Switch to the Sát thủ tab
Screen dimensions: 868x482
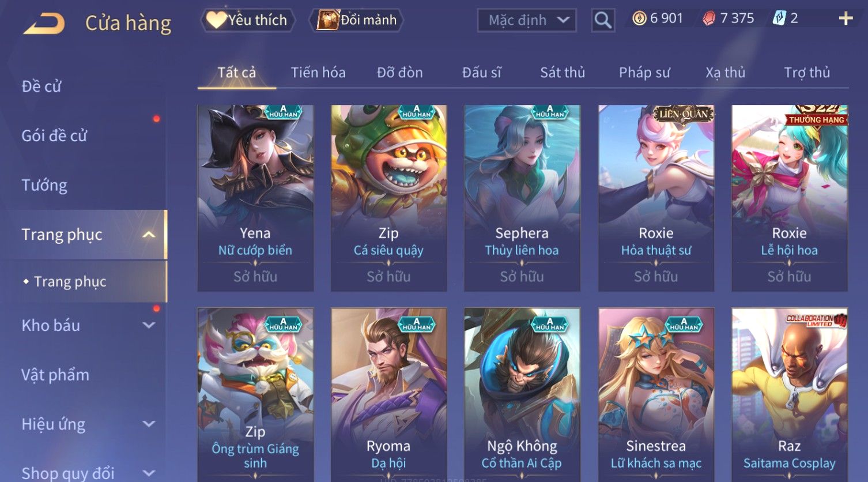(x=563, y=73)
